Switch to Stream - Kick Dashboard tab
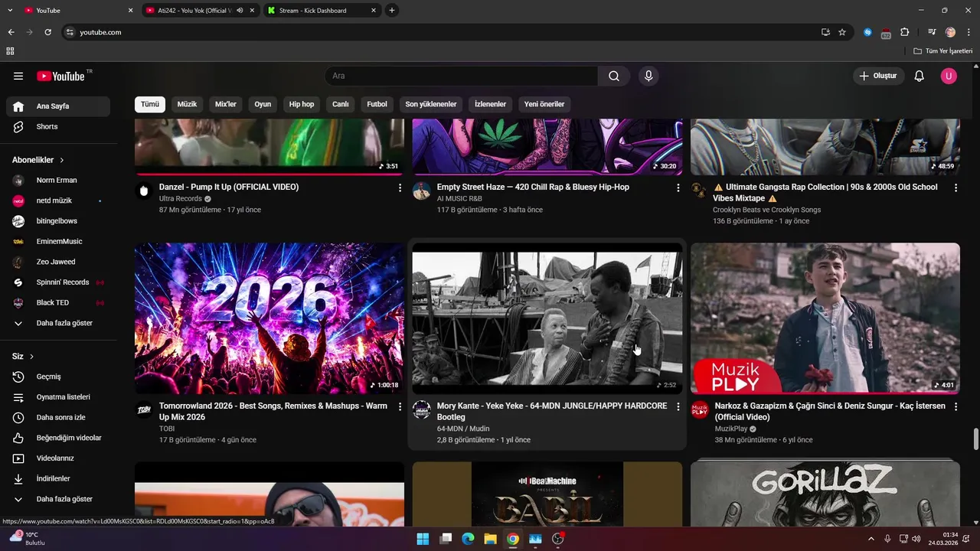The height and width of the screenshot is (551, 980). tap(322, 11)
